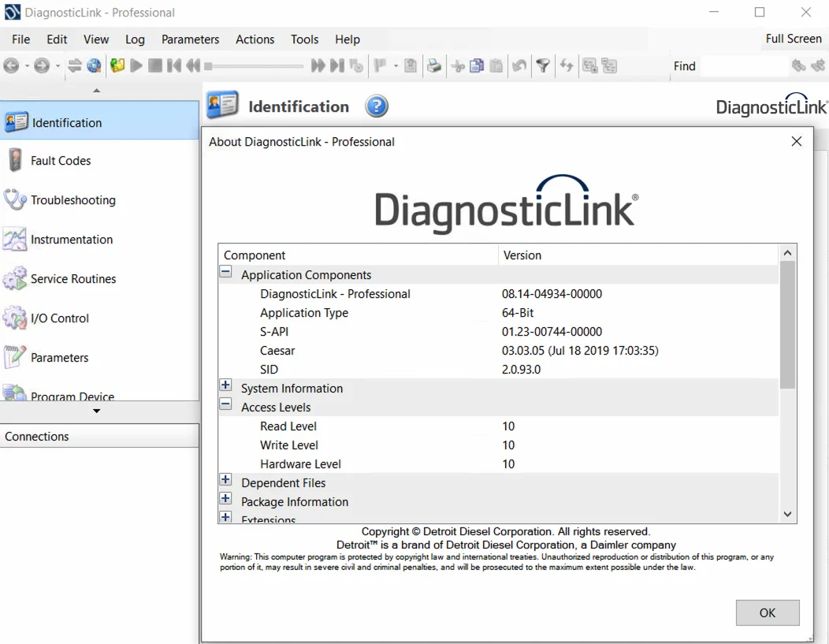The width and height of the screenshot is (829, 644).
Task: Collapse the Access Levels section
Action: 226,404
